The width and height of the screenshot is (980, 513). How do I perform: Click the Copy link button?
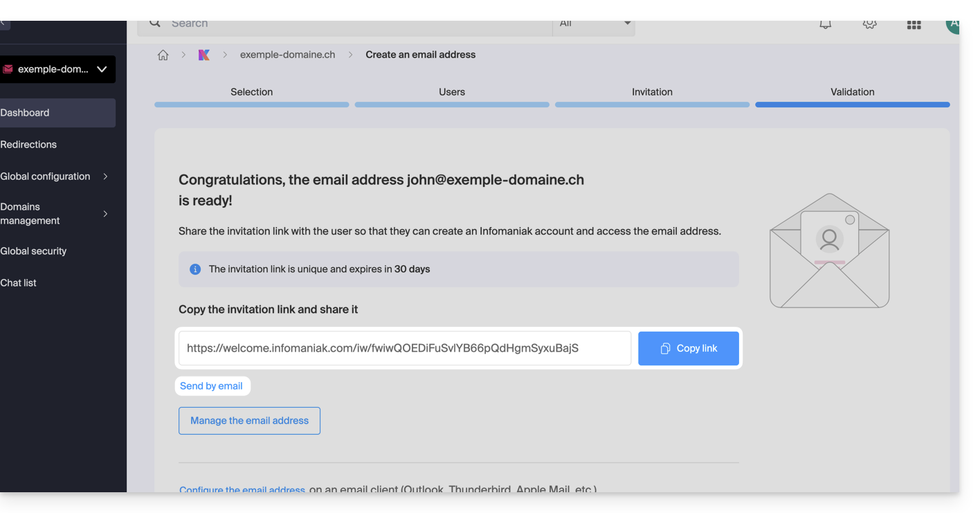(688, 348)
